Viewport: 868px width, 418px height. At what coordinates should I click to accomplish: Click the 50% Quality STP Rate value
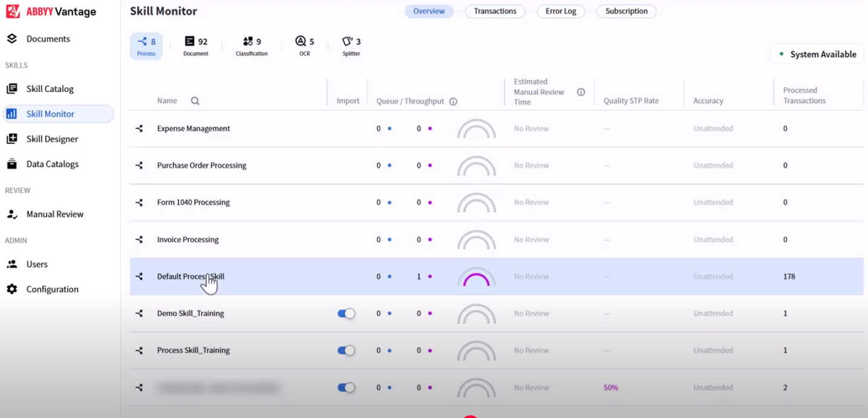pos(611,388)
